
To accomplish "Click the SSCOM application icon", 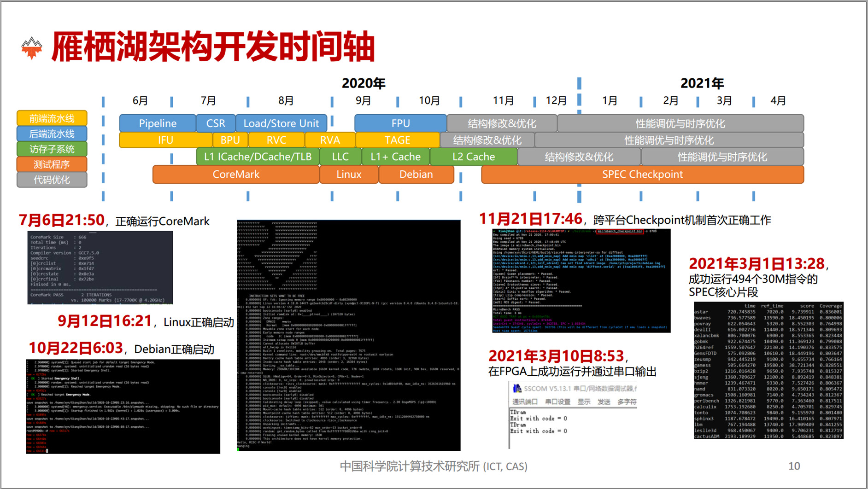I will (x=517, y=389).
